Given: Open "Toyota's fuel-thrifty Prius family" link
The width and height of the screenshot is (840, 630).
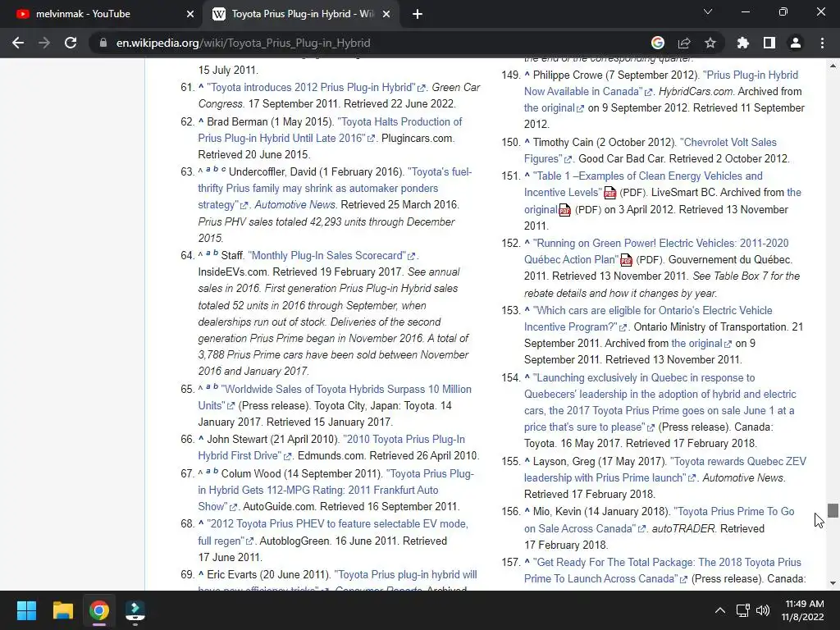Looking at the screenshot, I should [x=335, y=188].
